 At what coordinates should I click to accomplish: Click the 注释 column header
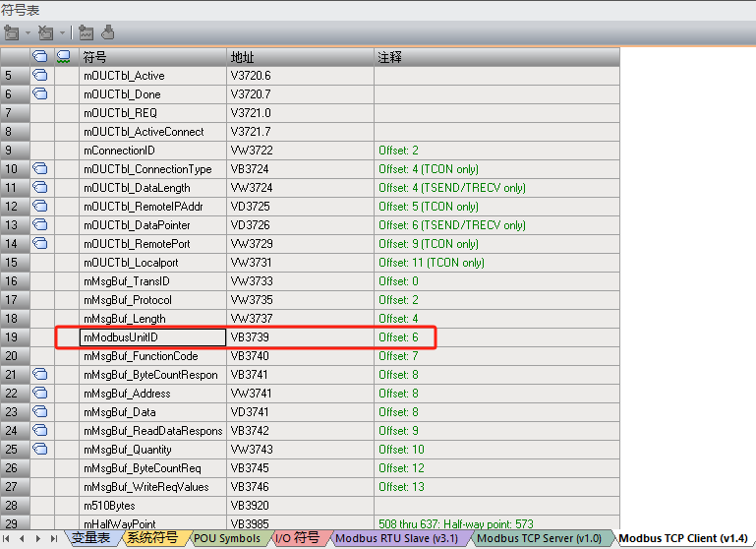pyautogui.click(x=497, y=57)
